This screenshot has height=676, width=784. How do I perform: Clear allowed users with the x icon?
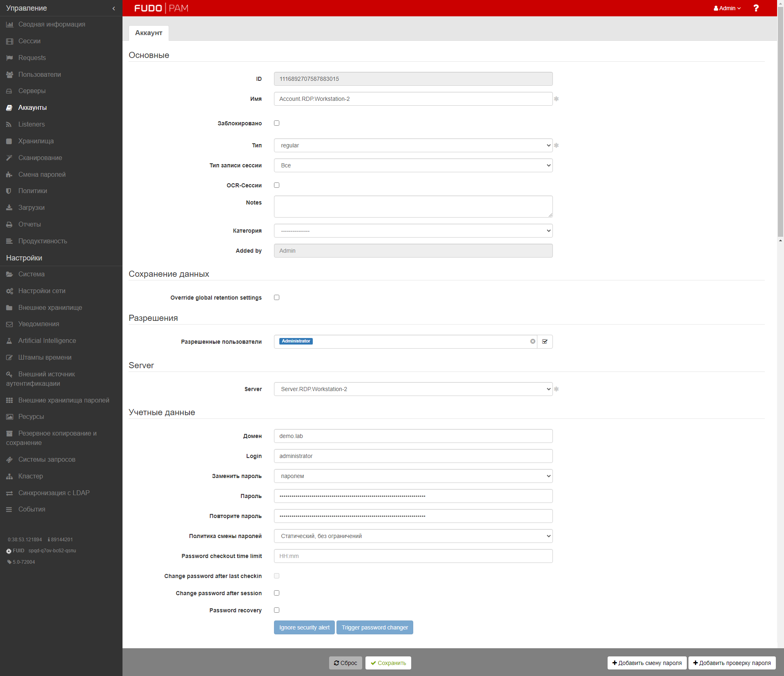(532, 341)
